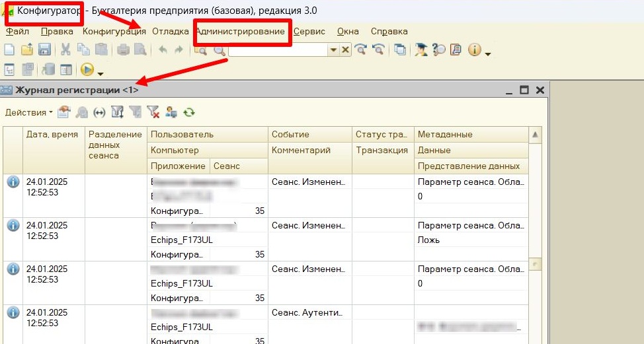Click the Undo arrow icon
644x344 pixels.
[x=163, y=50]
